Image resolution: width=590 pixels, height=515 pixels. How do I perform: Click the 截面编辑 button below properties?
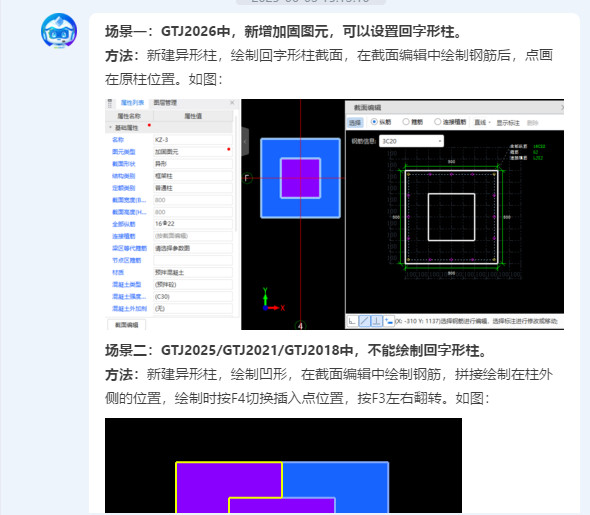tap(126, 325)
